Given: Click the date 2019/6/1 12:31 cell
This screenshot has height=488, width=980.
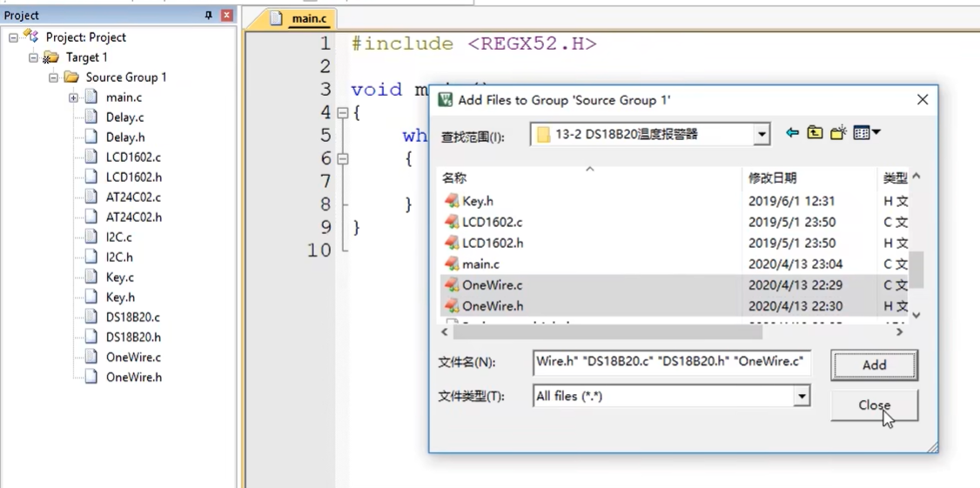Looking at the screenshot, I should tap(791, 201).
